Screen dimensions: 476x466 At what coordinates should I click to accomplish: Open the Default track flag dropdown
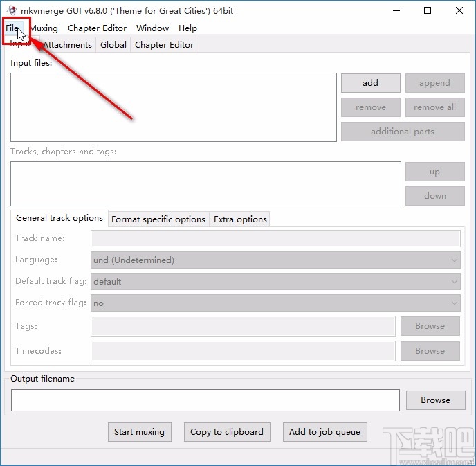pyautogui.click(x=275, y=282)
